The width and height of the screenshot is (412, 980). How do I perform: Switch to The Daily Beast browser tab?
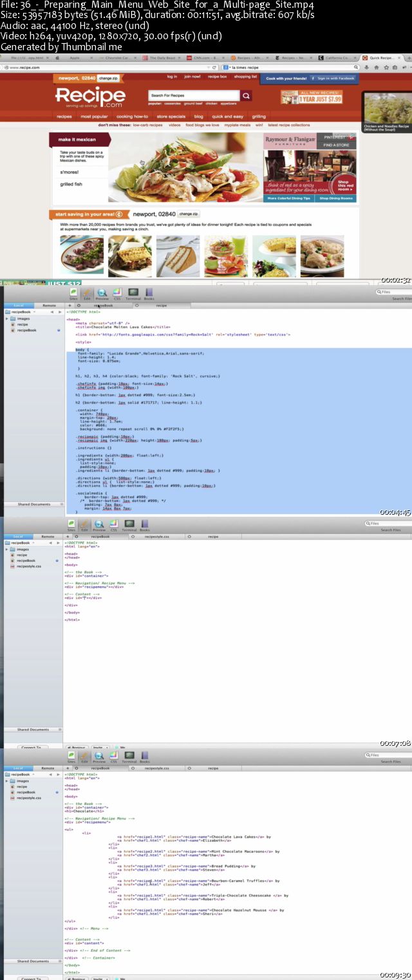pyautogui.click(x=164, y=57)
